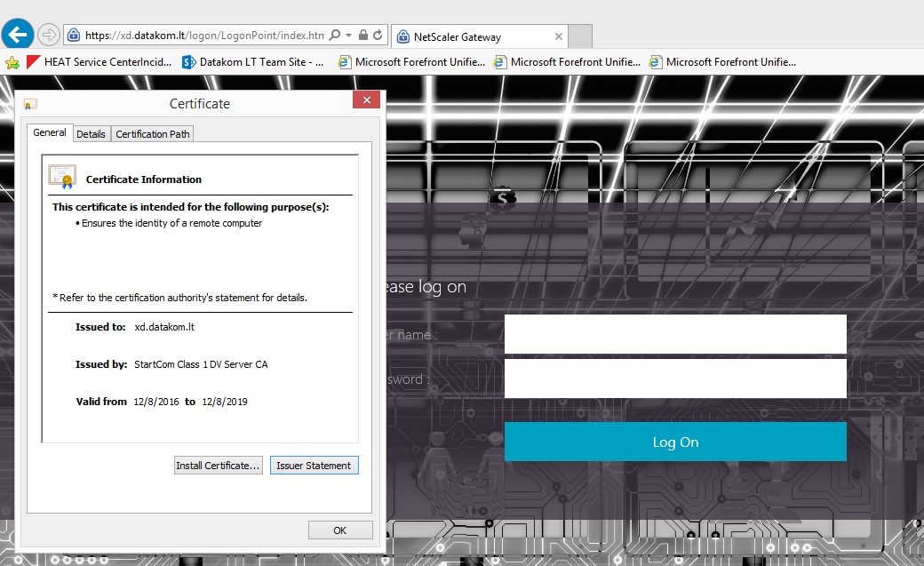This screenshot has width=924, height=566.
Task: Close the NetScaler Gateway browser tab
Action: click(559, 36)
